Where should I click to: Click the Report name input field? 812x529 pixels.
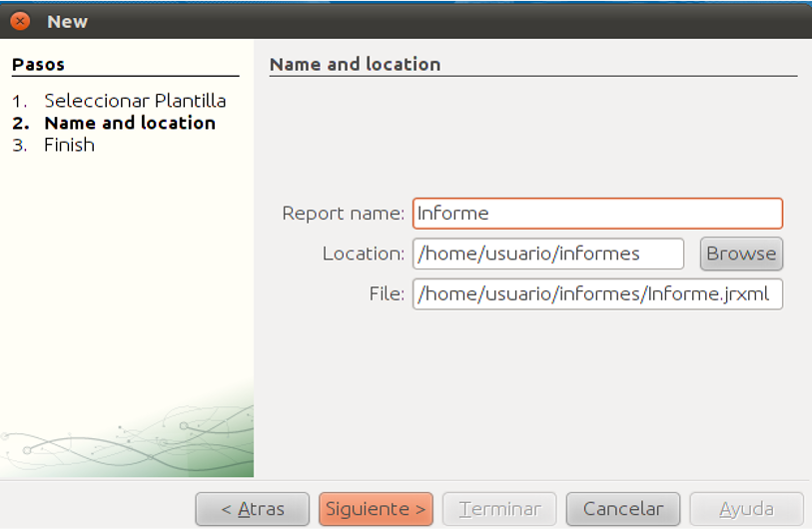(x=597, y=214)
